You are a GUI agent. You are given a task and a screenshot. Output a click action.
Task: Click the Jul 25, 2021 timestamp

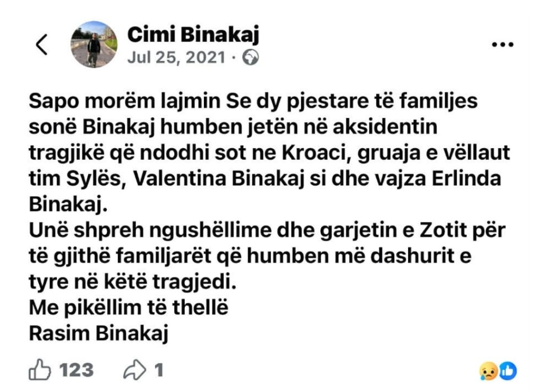(176, 57)
